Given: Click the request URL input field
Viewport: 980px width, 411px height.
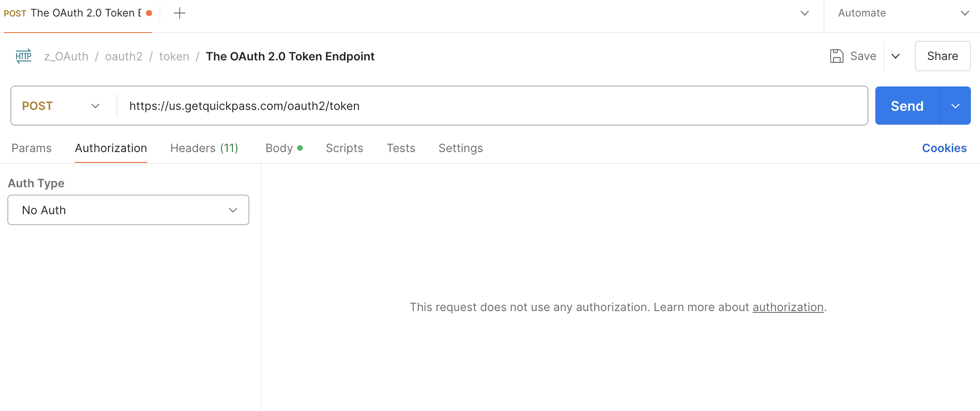Looking at the screenshot, I should pos(492,106).
